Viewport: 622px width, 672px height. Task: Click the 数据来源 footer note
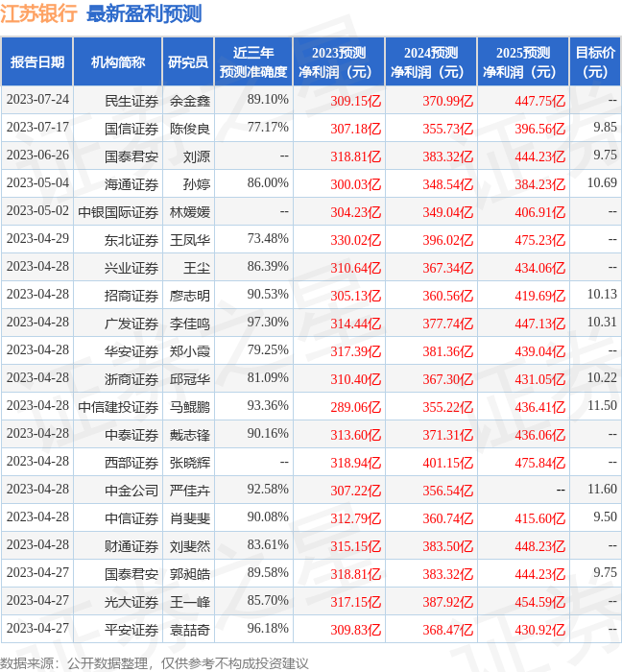[x=155, y=664]
